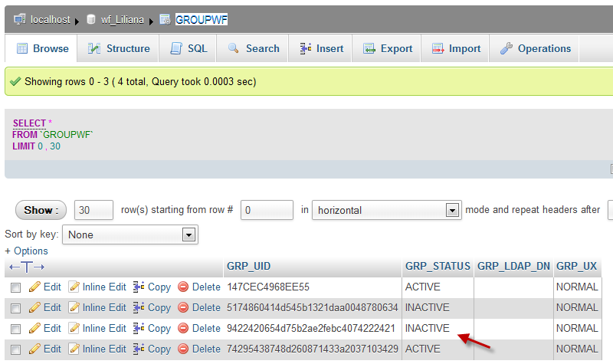Click the GROUPWF table icon in breadcrumb

[165, 19]
